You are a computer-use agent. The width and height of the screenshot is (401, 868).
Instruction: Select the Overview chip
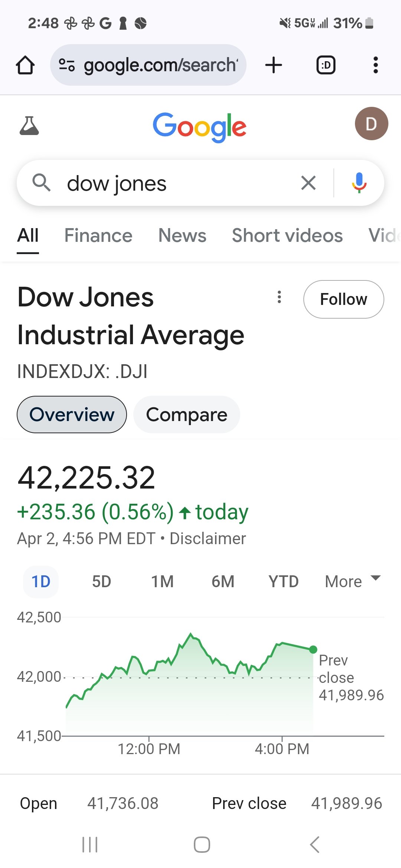point(72,414)
